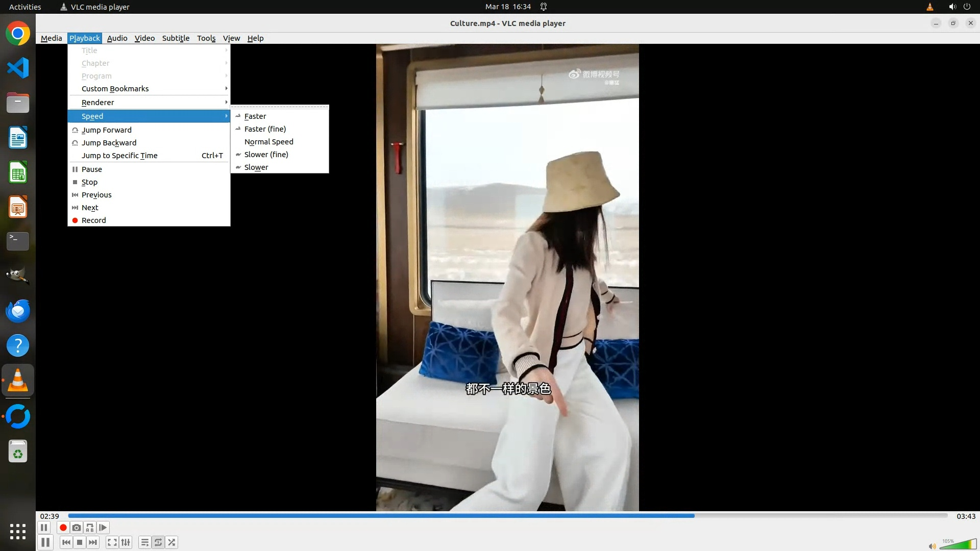980x551 pixels.
Task: Click the frame-by-frame button
Action: (103, 528)
